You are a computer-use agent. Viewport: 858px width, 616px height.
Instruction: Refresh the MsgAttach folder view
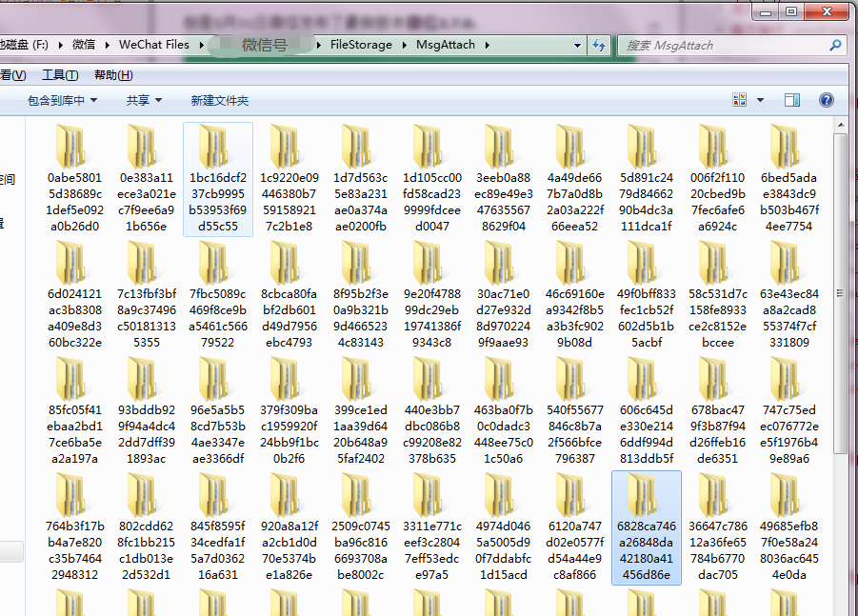pos(599,46)
